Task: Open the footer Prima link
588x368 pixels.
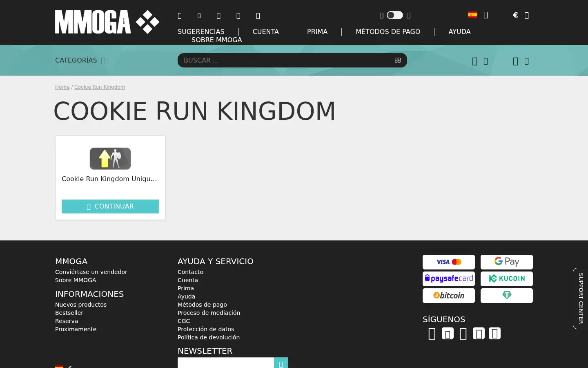Action: click(x=186, y=288)
